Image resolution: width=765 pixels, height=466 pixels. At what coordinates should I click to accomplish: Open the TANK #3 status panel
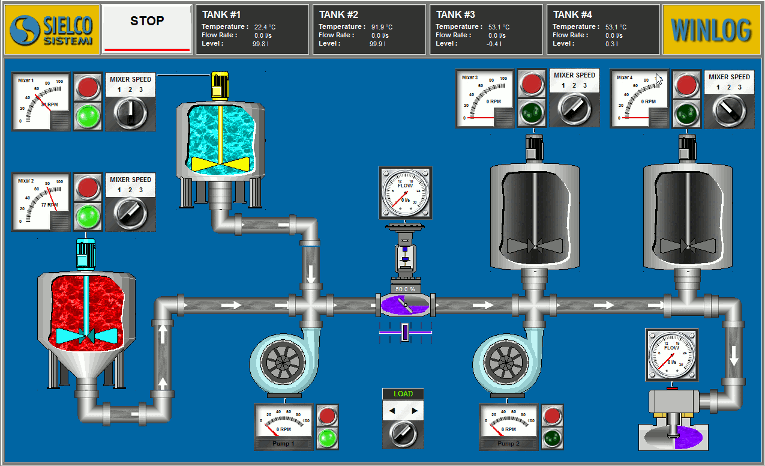coord(487,29)
